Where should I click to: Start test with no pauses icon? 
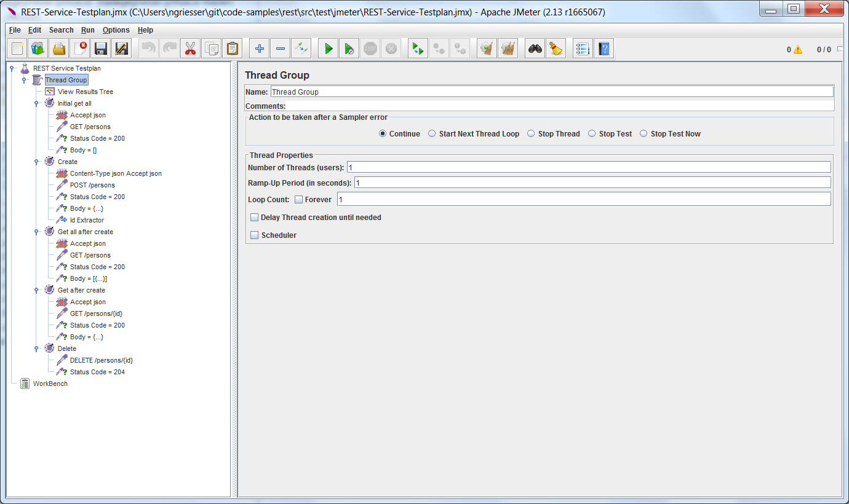tap(349, 49)
